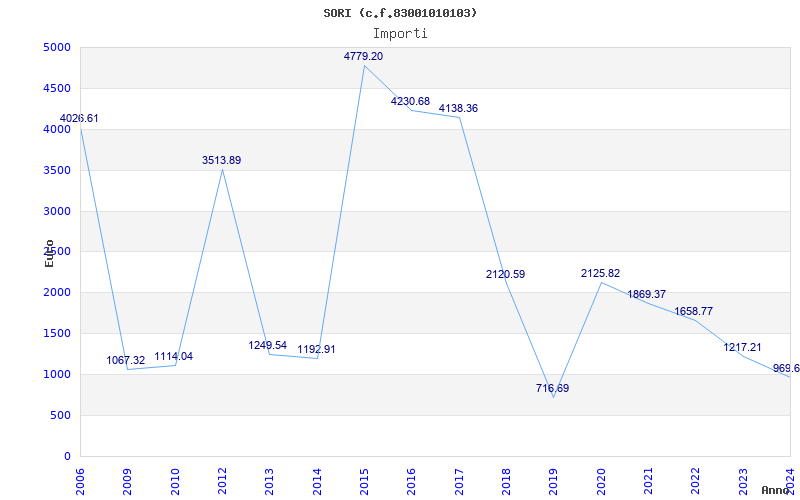
Task: Click the 2017 x-axis year label
Action: pos(459,482)
